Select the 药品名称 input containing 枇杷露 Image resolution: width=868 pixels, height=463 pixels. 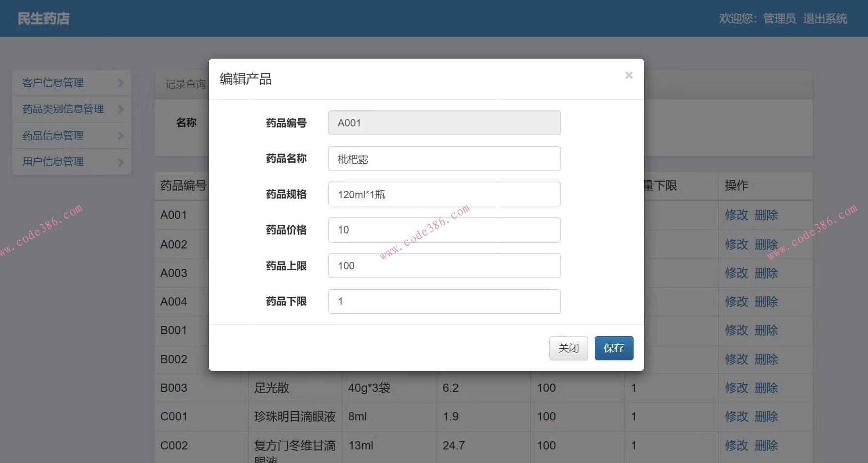click(x=443, y=158)
